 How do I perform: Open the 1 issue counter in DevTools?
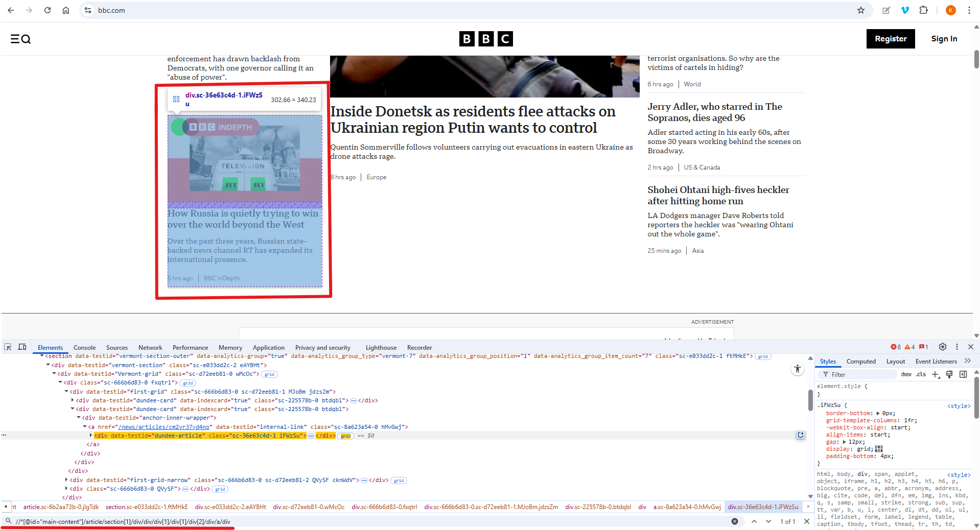pyautogui.click(x=924, y=347)
